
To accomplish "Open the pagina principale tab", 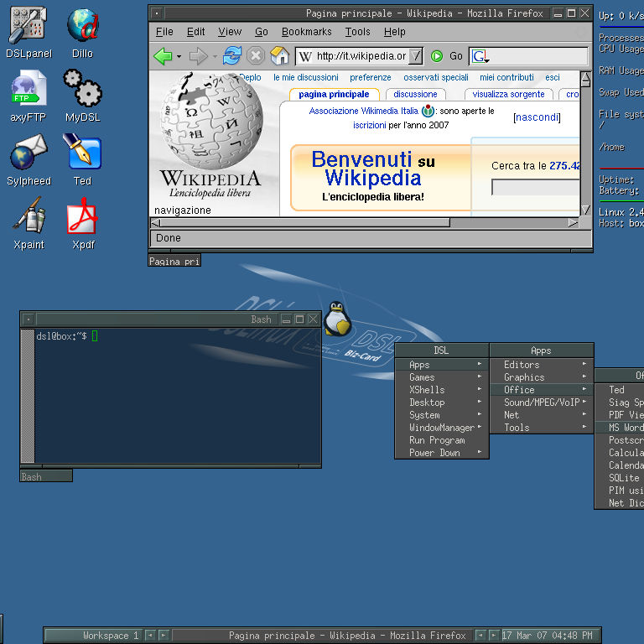I will [x=334, y=94].
